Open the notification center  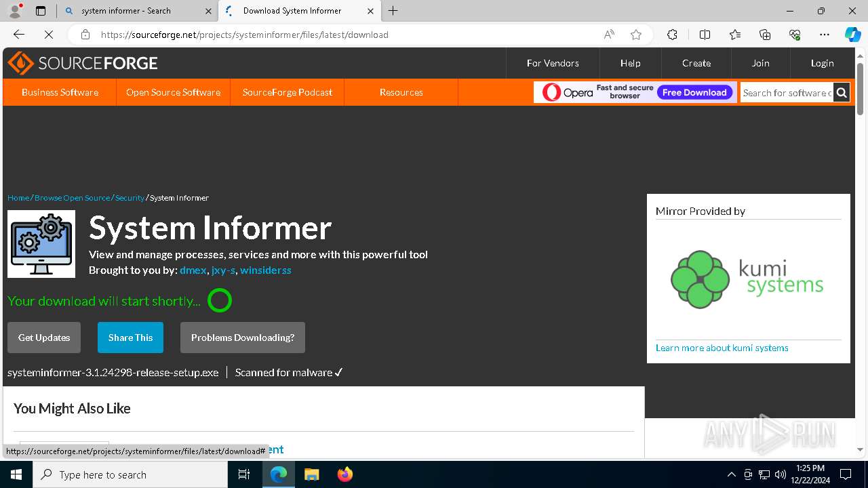click(x=846, y=474)
